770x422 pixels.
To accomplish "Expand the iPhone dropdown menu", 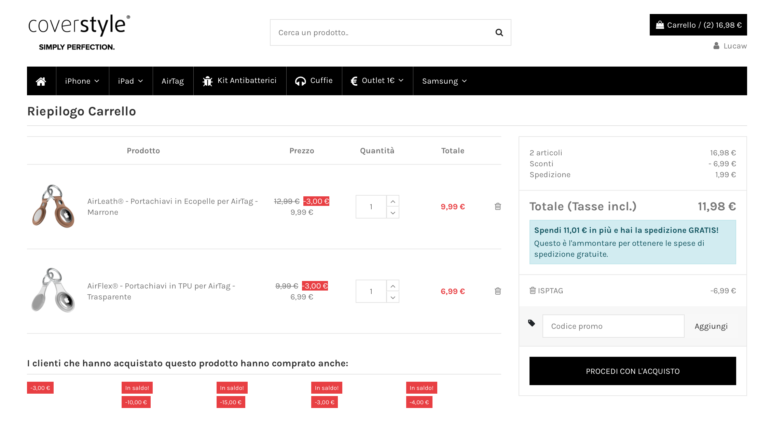I will [x=82, y=81].
